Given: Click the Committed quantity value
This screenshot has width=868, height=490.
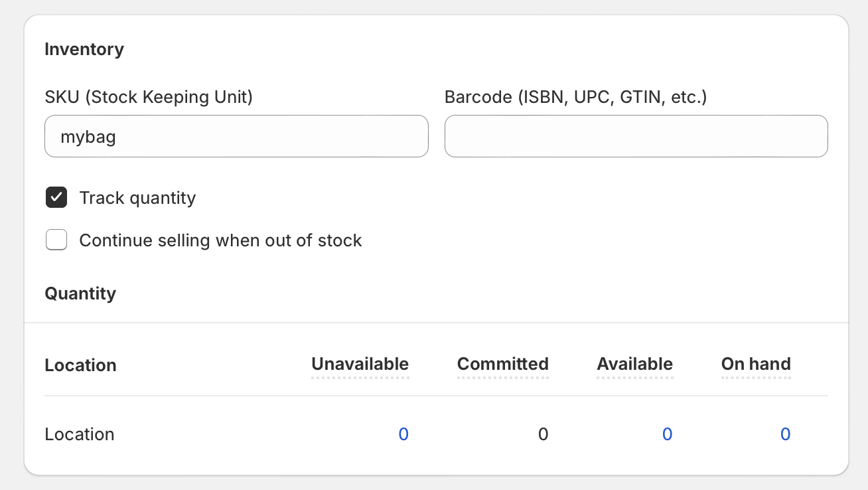Looking at the screenshot, I should pyautogui.click(x=543, y=434).
